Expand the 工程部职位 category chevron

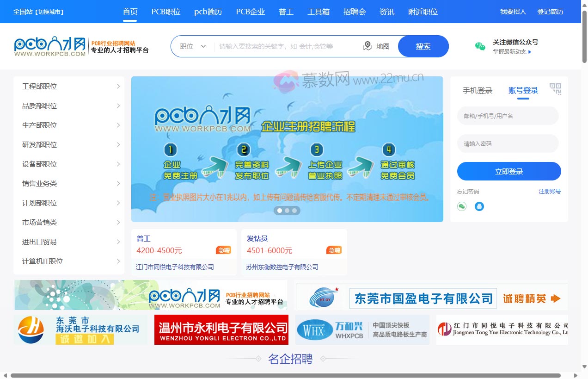(x=119, y=86)
